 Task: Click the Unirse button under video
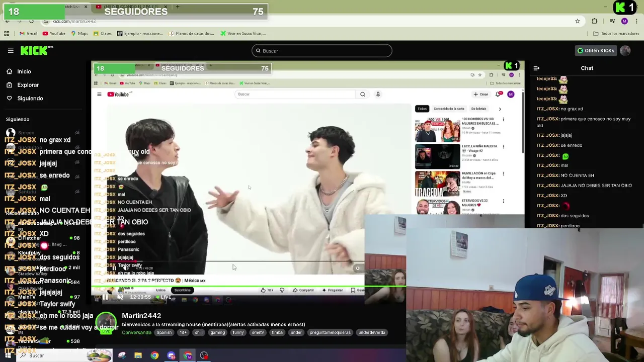(x=161, y=290)
